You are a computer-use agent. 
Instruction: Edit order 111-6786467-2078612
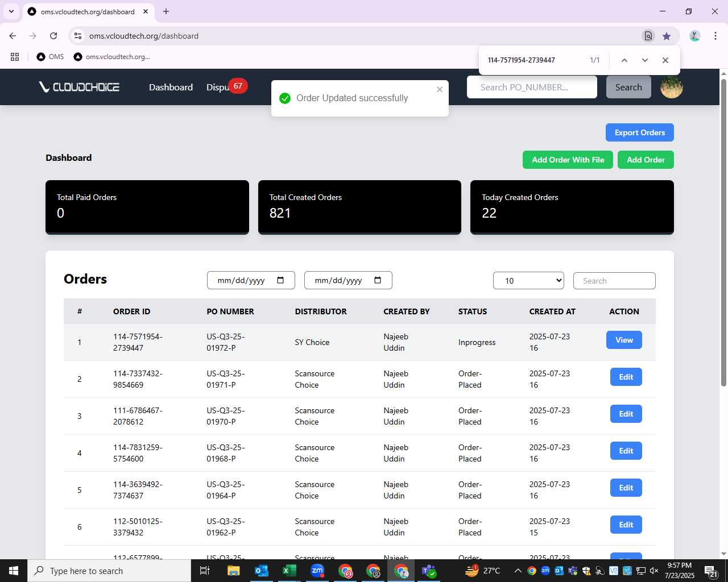pyautogui.click(x=626, y=414)
